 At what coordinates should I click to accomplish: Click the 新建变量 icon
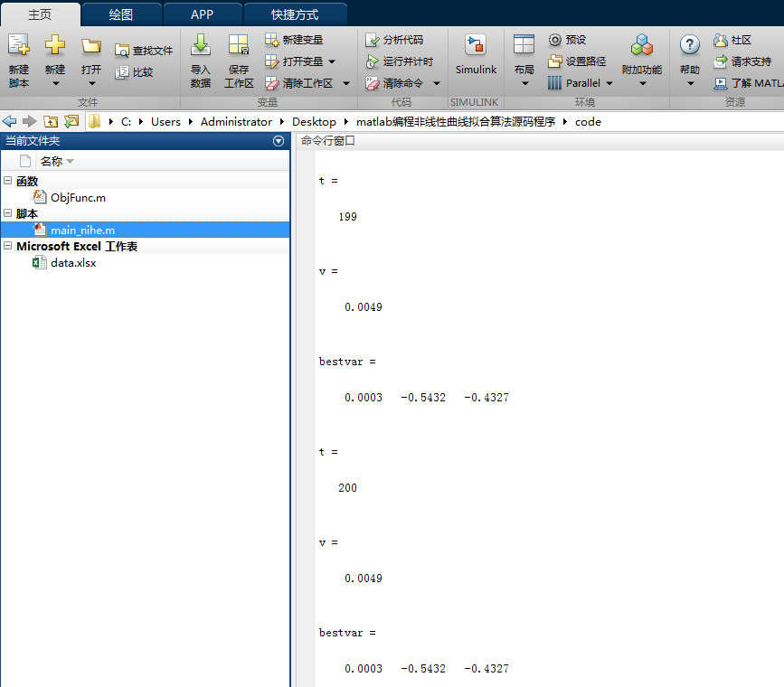(272, 40)
